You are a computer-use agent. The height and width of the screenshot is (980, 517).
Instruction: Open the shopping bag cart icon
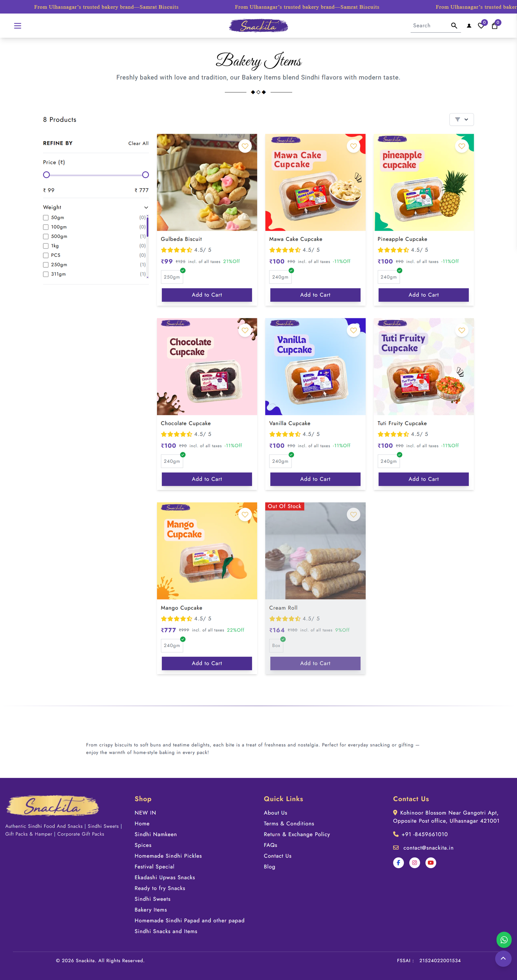point(495,26)
